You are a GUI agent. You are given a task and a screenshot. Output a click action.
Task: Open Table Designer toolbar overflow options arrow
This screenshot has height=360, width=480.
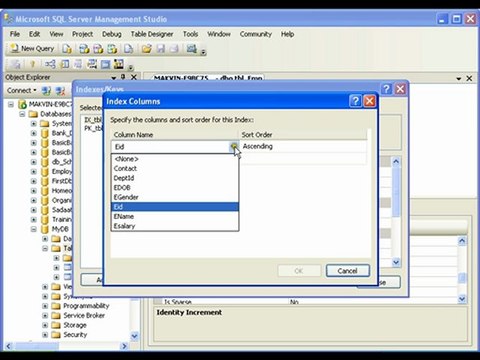[131, 67]
